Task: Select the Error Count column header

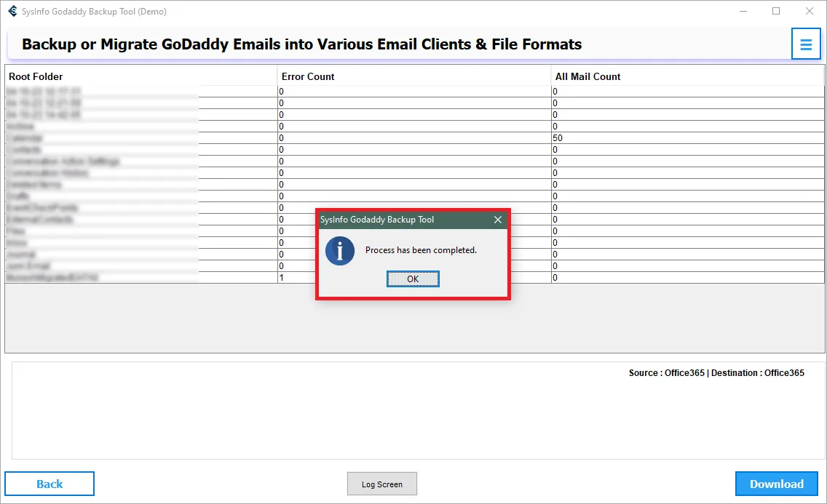Action: point(414,76)
